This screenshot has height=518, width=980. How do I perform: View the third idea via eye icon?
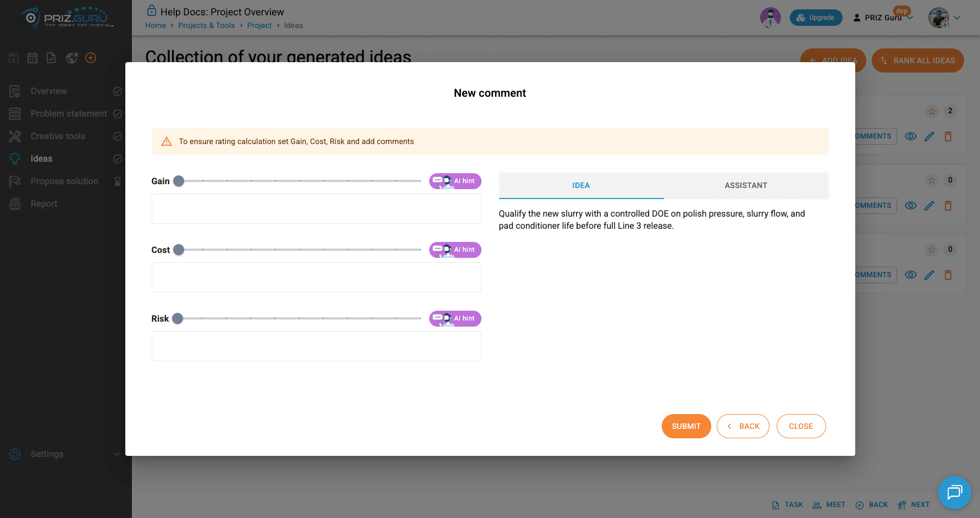(911, 275)
